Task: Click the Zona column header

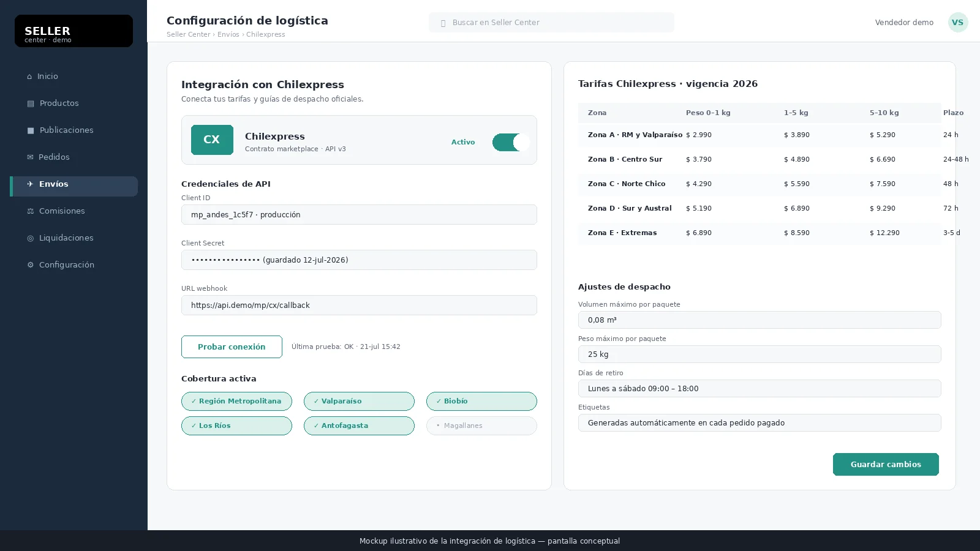Action: 597,113
